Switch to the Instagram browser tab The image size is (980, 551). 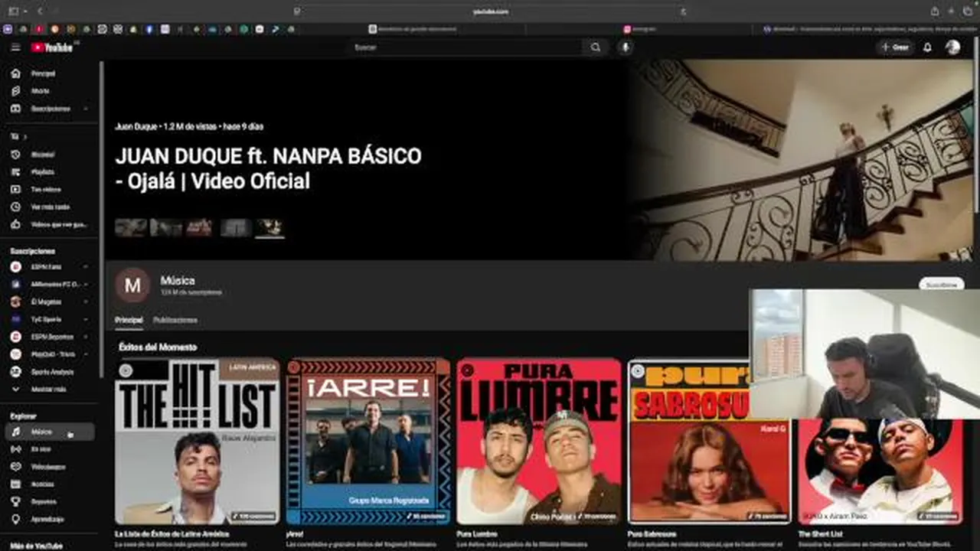click(x=640, y=29)
